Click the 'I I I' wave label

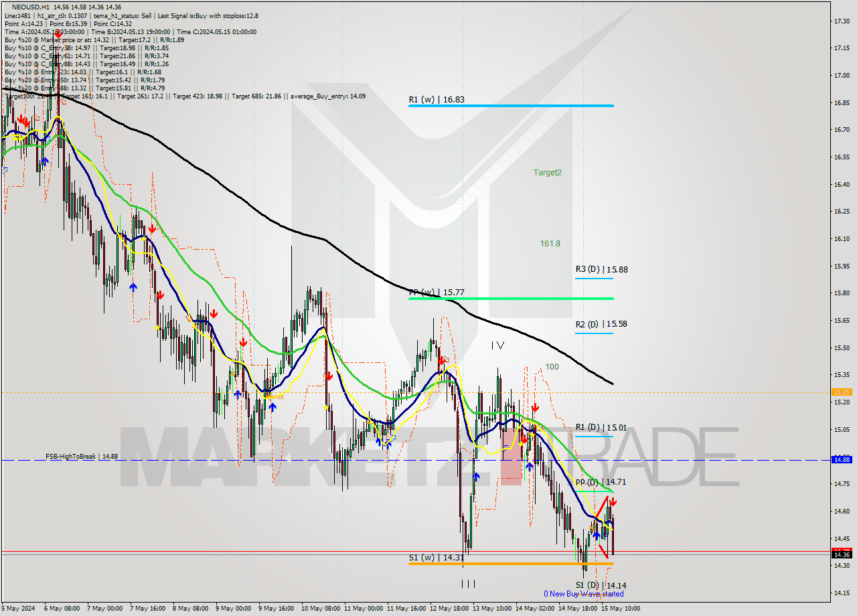(x=469, y=584)
